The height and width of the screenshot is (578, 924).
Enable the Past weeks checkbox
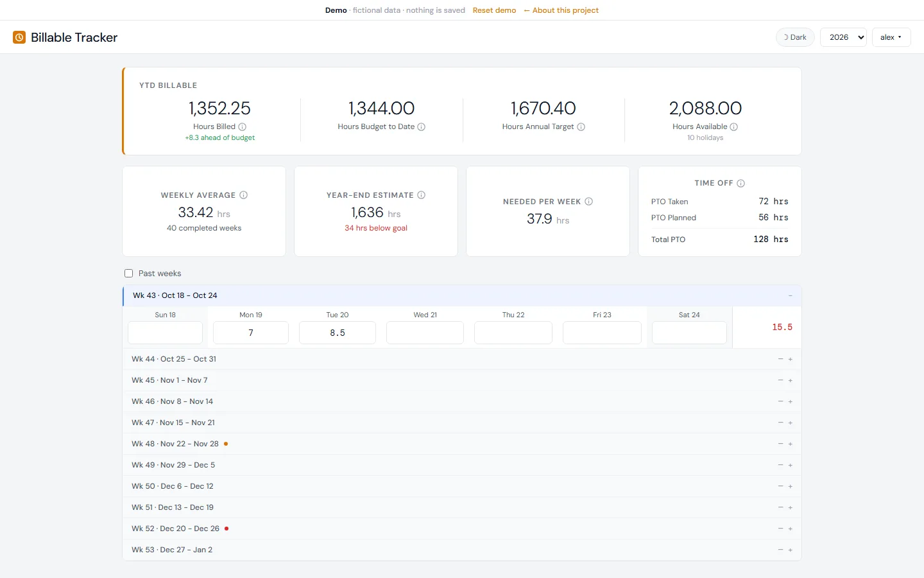[x=129, y=274]
